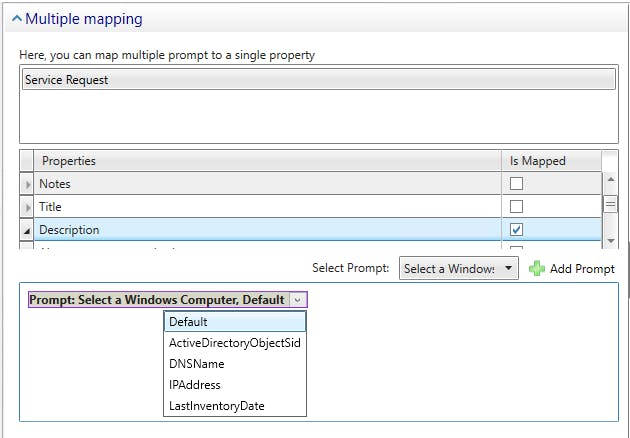Image resolution: width=630 pixels, height=438 pixels.
Task: Pick LastInventoryDate from the dropdown list
Action: 235,406
